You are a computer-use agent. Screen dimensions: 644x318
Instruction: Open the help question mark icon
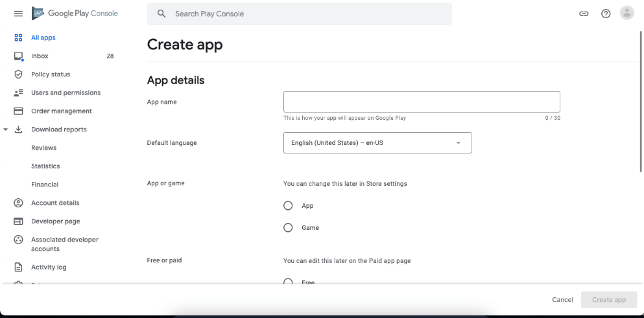pyautogui.click(x=606, y=14)
